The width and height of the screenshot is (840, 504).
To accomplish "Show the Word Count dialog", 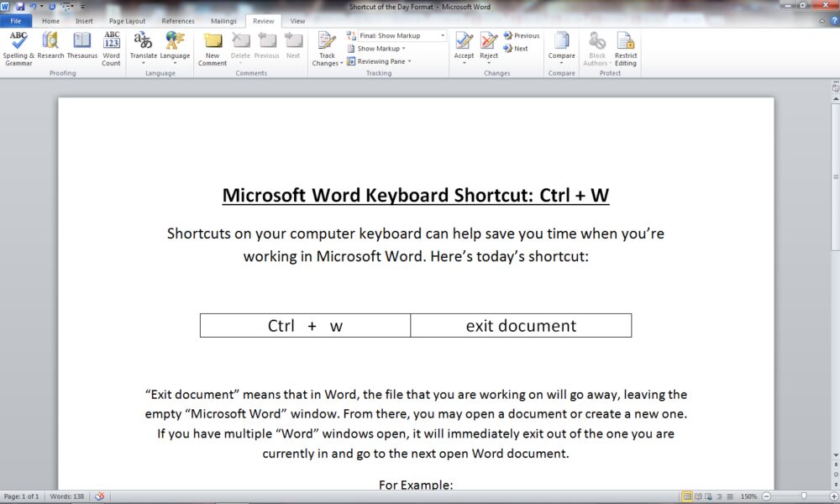I will coord(111,47).
